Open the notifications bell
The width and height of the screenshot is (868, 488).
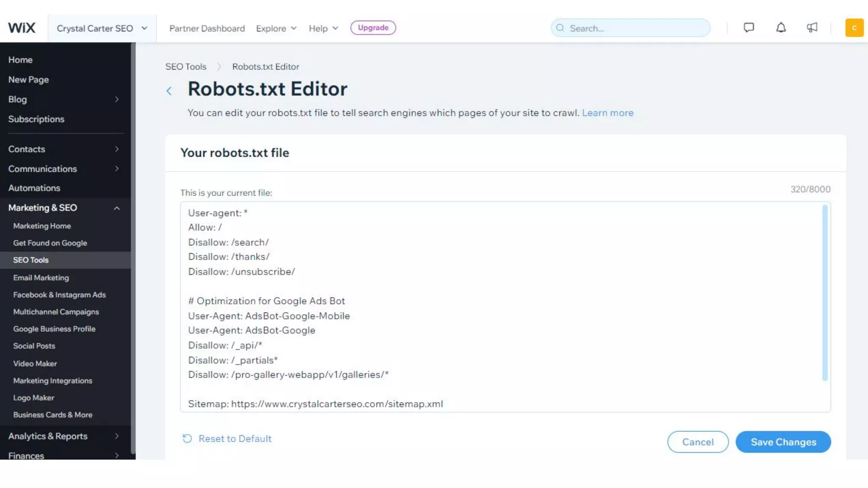click(x=781, y=28)
